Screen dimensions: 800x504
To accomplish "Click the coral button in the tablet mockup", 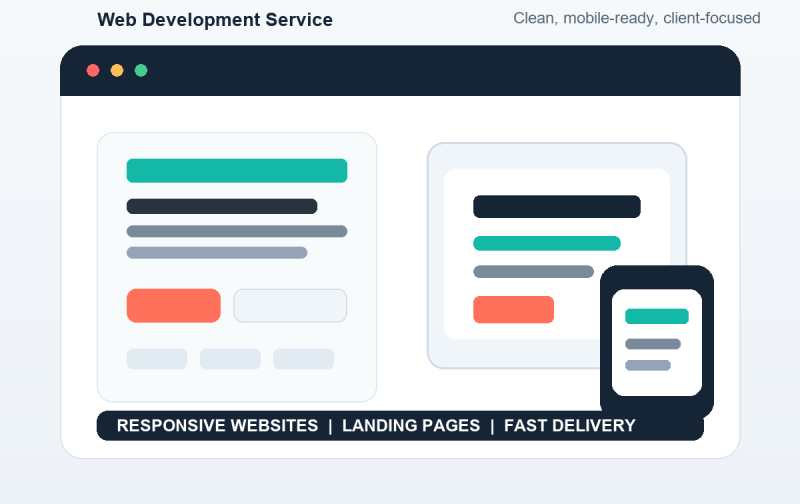I will 513,310.
